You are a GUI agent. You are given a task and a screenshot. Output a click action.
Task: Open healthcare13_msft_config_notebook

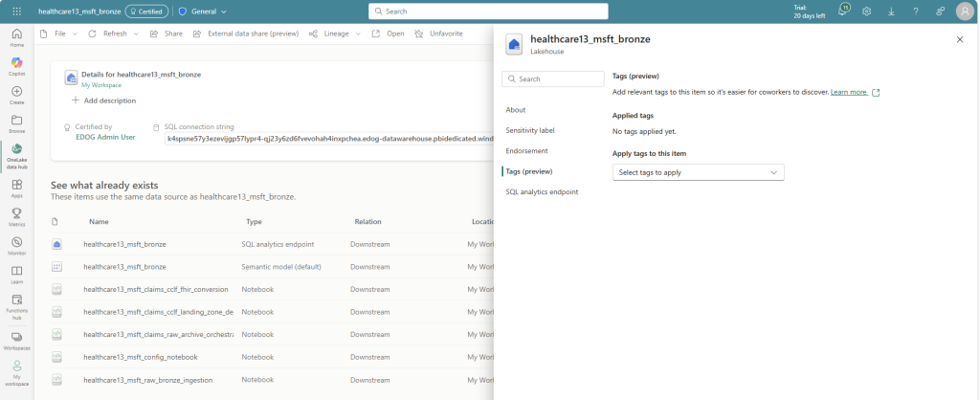[141, 357]
